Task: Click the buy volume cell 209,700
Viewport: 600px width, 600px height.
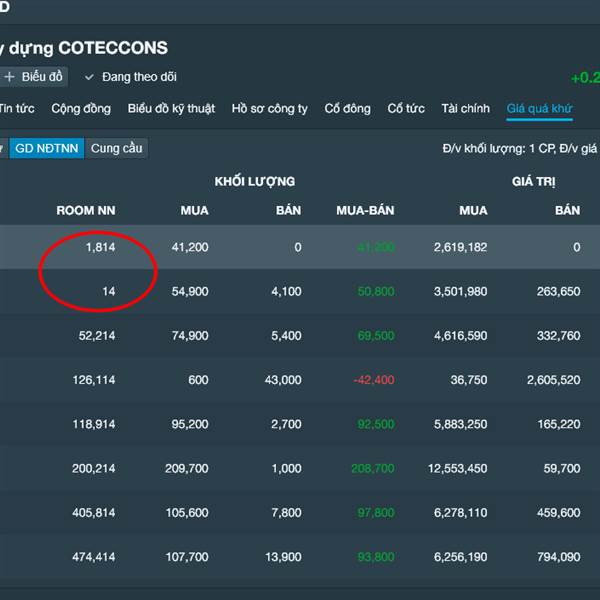Action: pos(187,469)
